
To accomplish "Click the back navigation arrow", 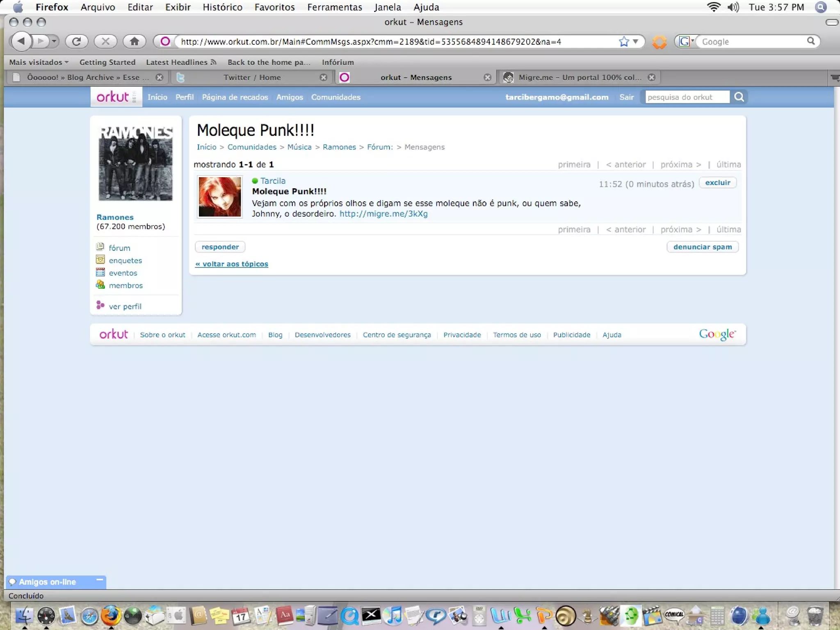I will pyautogui.click(x=21, y=41).
